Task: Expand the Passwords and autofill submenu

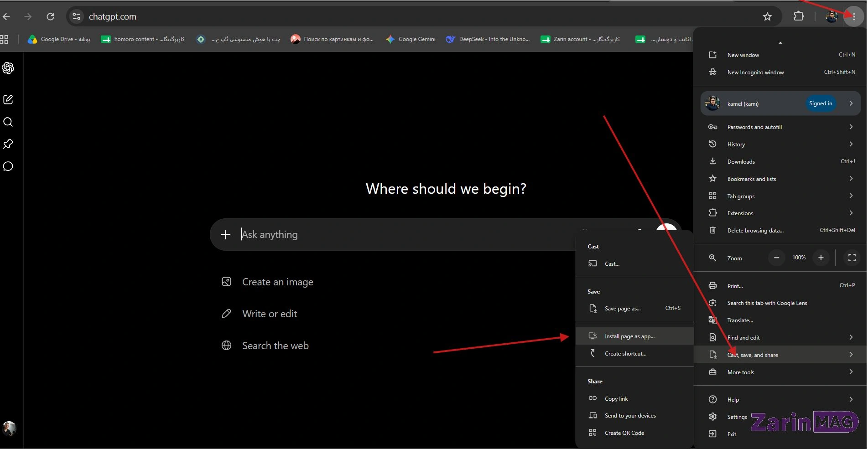Action: click(780, 127)
